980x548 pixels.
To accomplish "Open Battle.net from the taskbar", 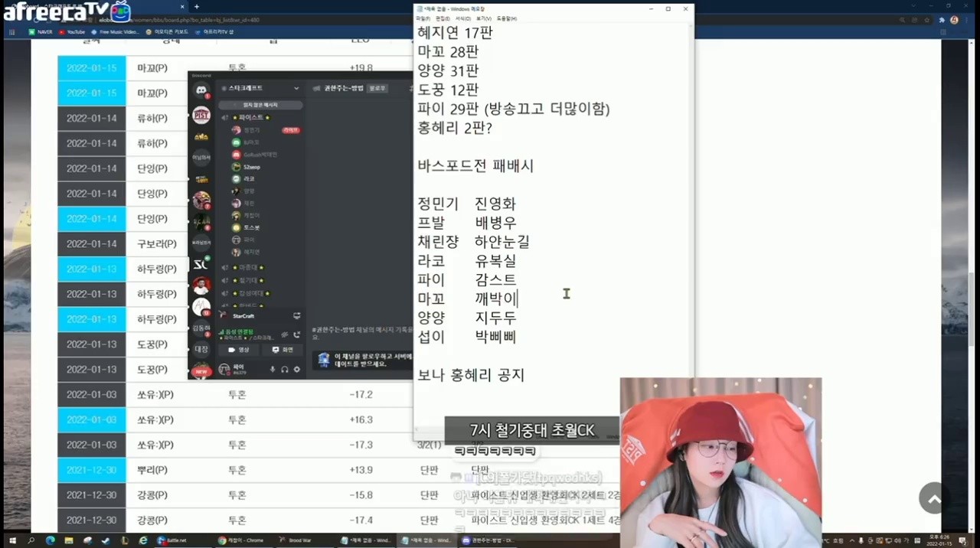I will tap(172, 540).
